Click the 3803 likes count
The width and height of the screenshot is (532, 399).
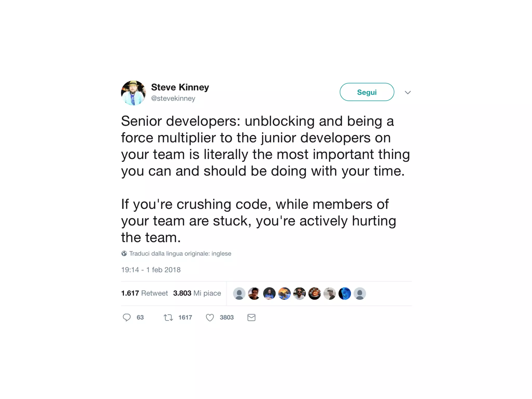coord(227,317)
